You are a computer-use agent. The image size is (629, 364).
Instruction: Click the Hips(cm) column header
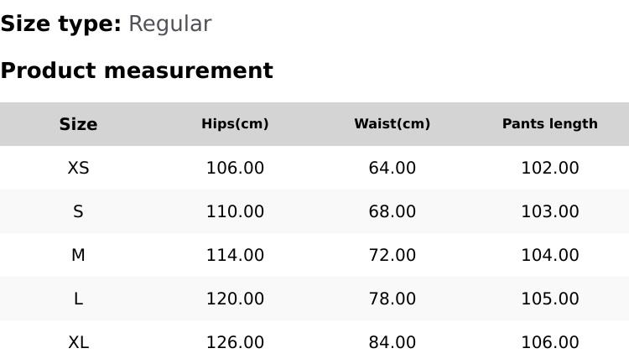(x=235, y=124)
